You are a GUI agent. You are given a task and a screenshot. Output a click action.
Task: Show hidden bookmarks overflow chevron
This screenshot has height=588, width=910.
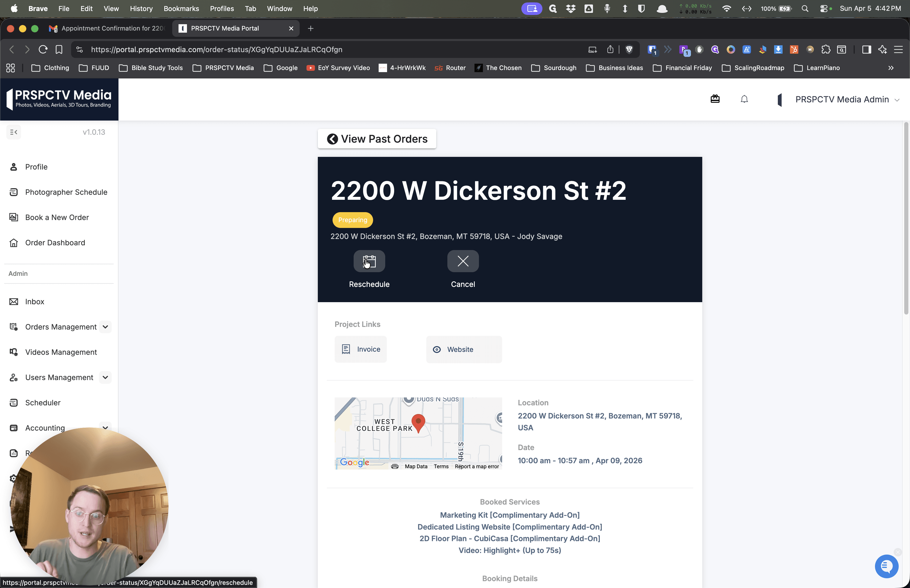pos(891,68)
